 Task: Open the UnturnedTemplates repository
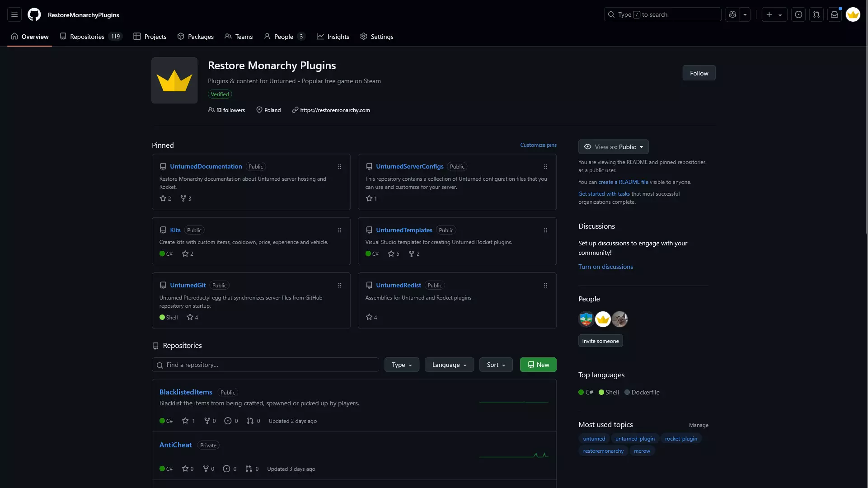pos(404,230)
